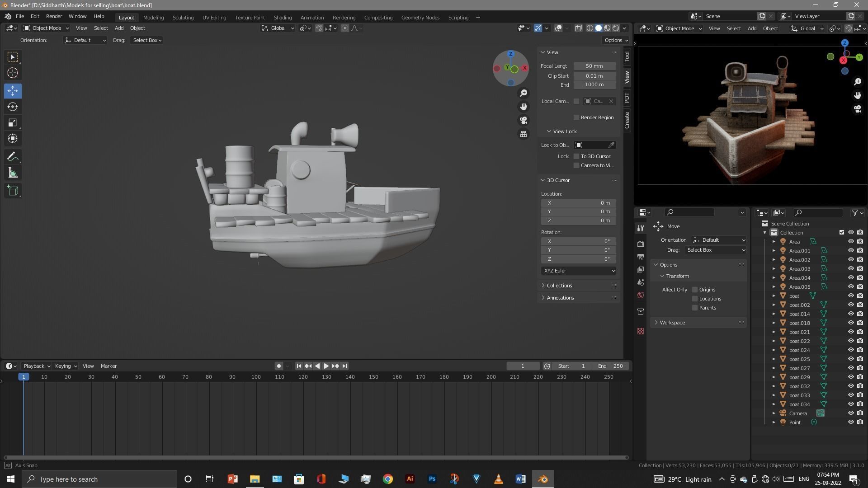The height and width of the screenshot is (488, 868).
Task: Select the Measure tool
Action: (13, 173)
